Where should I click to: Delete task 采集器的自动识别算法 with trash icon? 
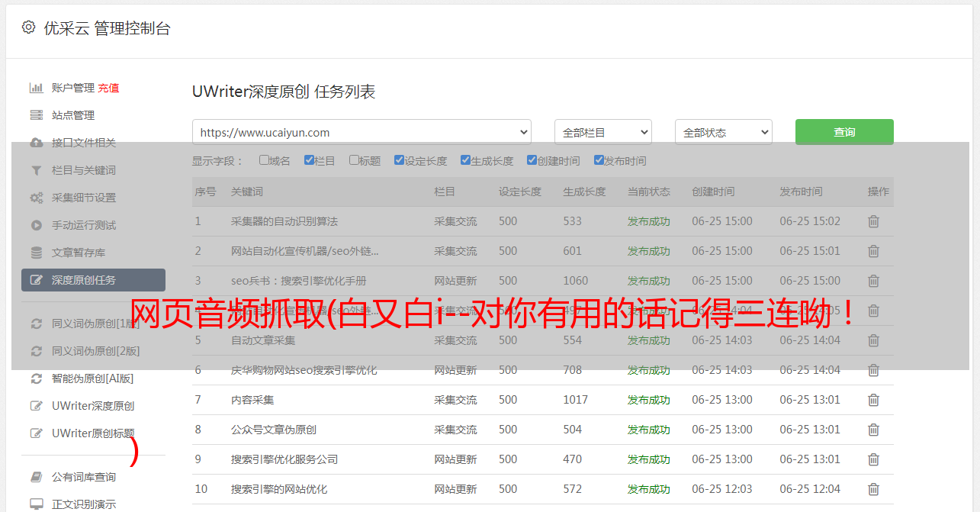pyautogui.click(x=873, y=221)
